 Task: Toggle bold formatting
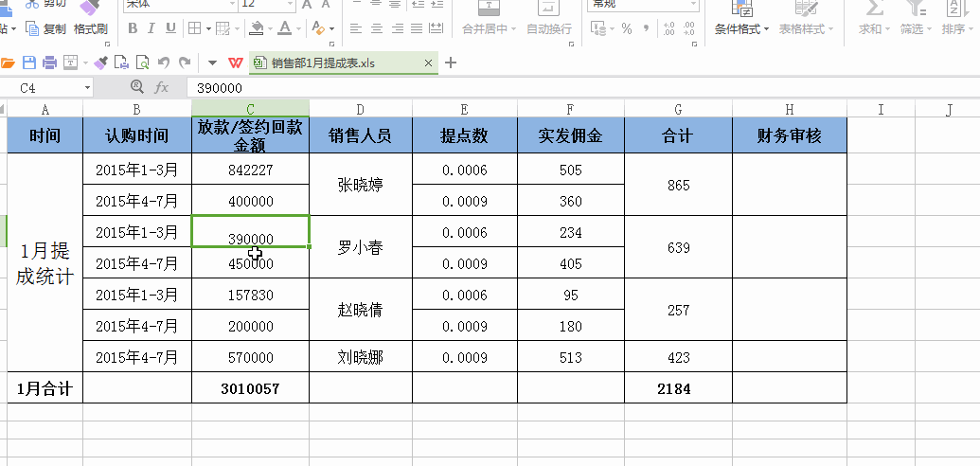tap(133, 28)
